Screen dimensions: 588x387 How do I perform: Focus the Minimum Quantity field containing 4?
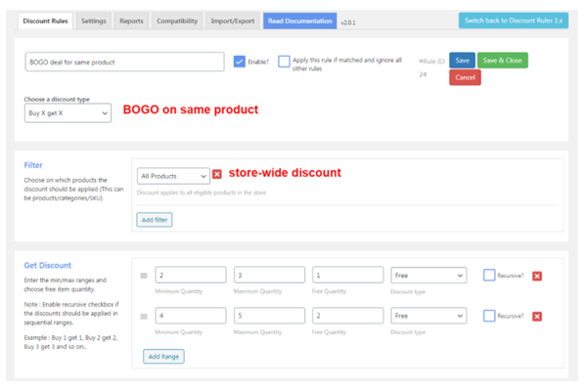[x=191, y=316]
